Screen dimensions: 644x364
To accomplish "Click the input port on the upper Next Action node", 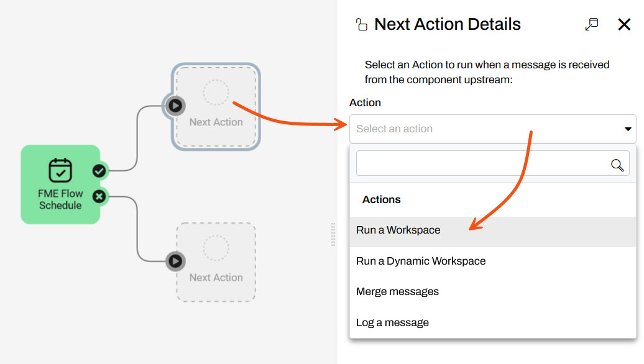I will click(x=175, y=106).
